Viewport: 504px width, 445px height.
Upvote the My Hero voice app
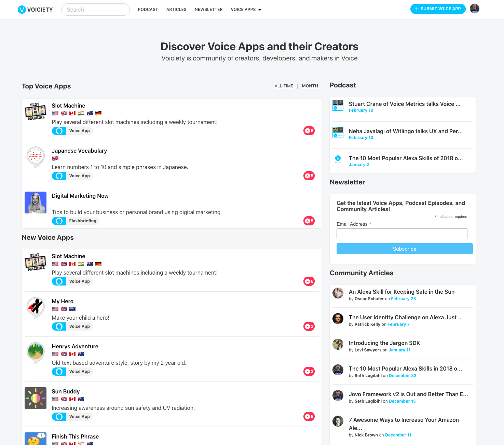coord(309,326)
